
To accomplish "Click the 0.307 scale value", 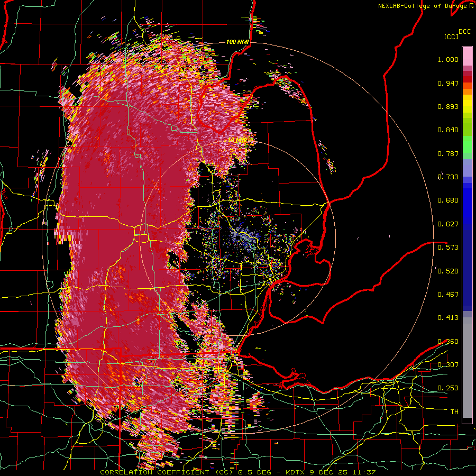I will tap(448, 364).
